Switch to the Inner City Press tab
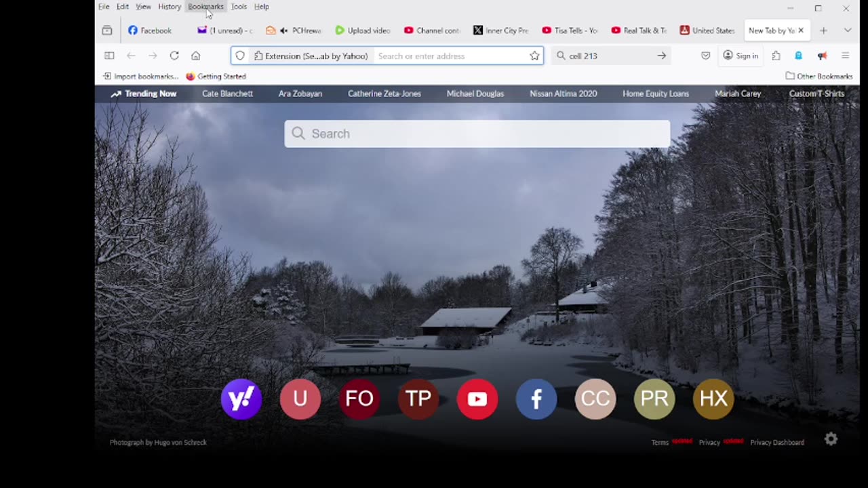The height and width of the screenshot is (488, 868). point(502,30)
